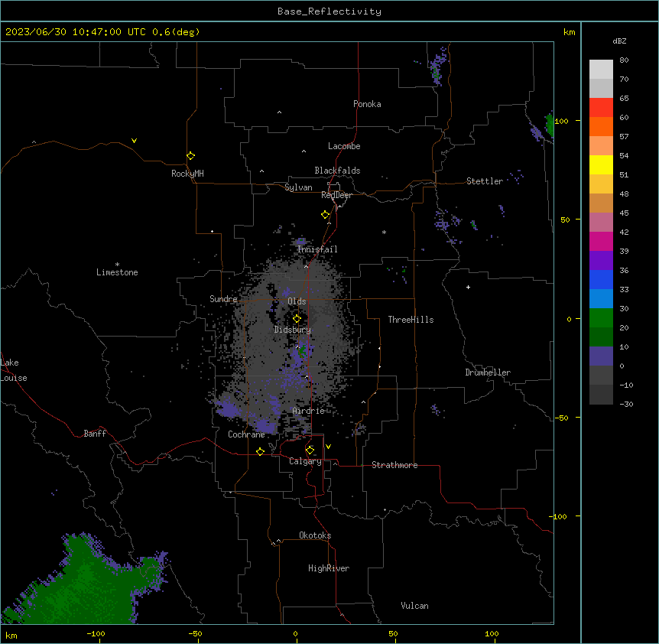Click the Cochrane label

pyautogui.click(x=246, y=434)
